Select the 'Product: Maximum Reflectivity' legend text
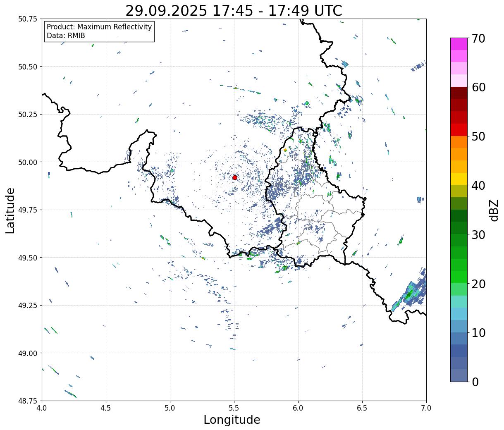The width and height of the screenshot is (504, 430). (x=99, y=27)
